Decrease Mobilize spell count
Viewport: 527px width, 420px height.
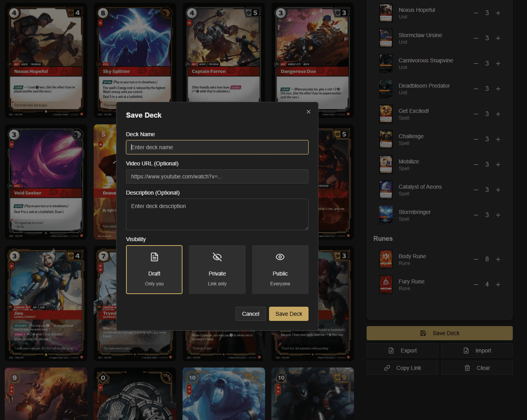[x=476, y=165]
